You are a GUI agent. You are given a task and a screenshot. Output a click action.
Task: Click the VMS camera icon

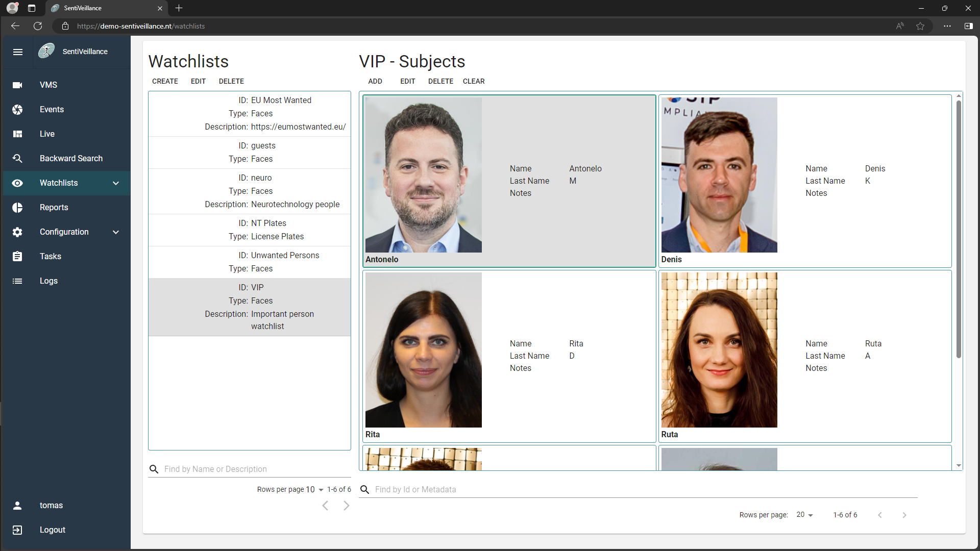pos(17,85)
